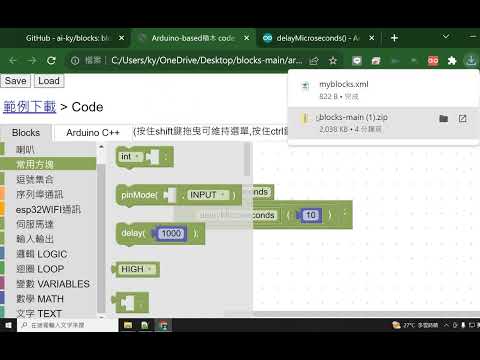
Task: Open the HIGH value dropdown
Action: [x=137, y=269]
